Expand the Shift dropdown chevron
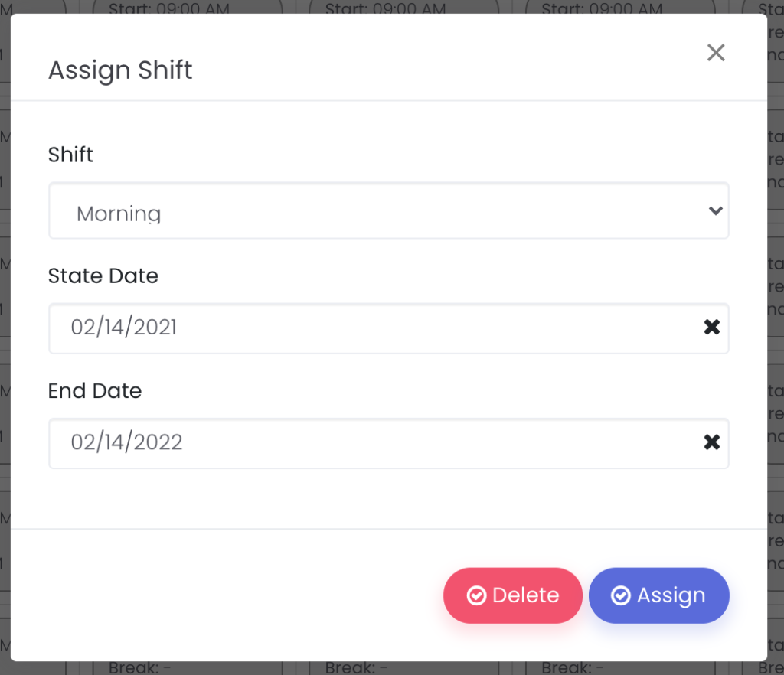 tap(716, 211)
